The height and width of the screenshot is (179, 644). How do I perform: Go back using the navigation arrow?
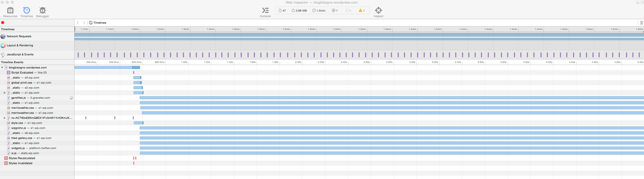pyautogui.click(x=78, y=23)
